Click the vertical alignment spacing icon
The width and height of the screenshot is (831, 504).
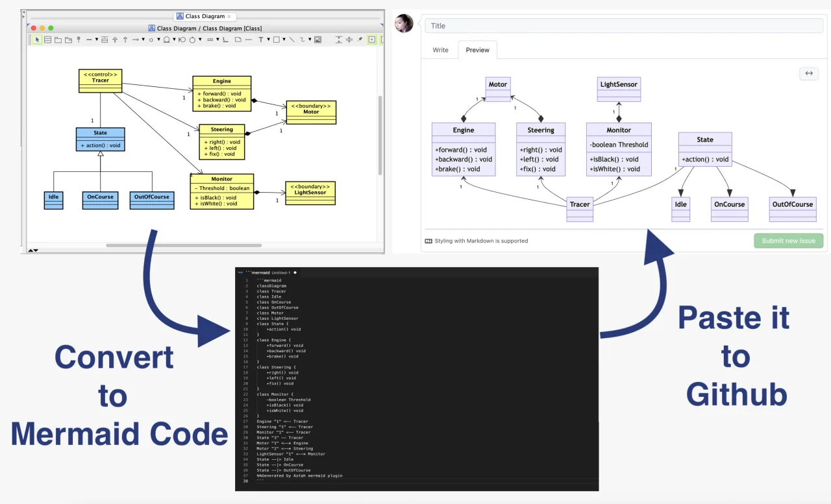pyautogui.click(x=338, y=40)
